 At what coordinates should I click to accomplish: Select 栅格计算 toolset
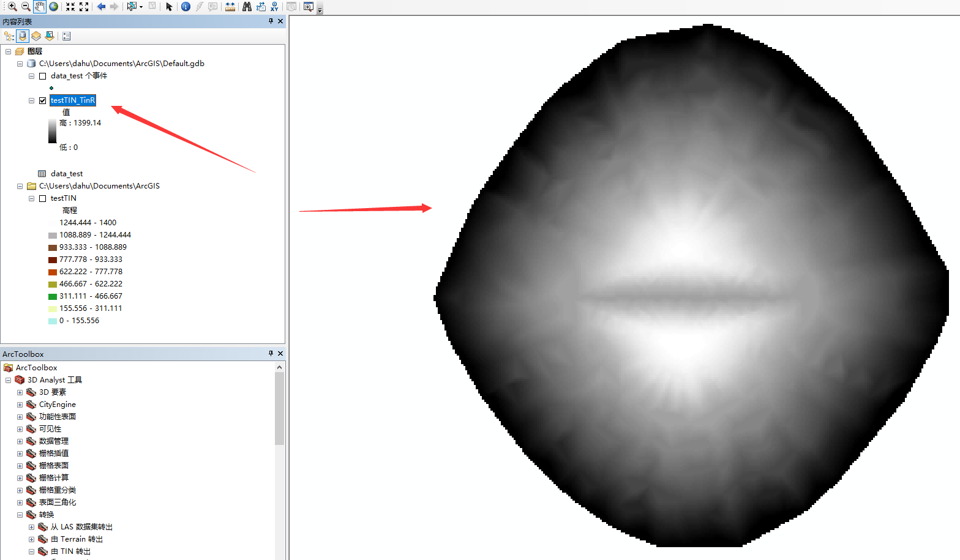[x=54, y=478]
